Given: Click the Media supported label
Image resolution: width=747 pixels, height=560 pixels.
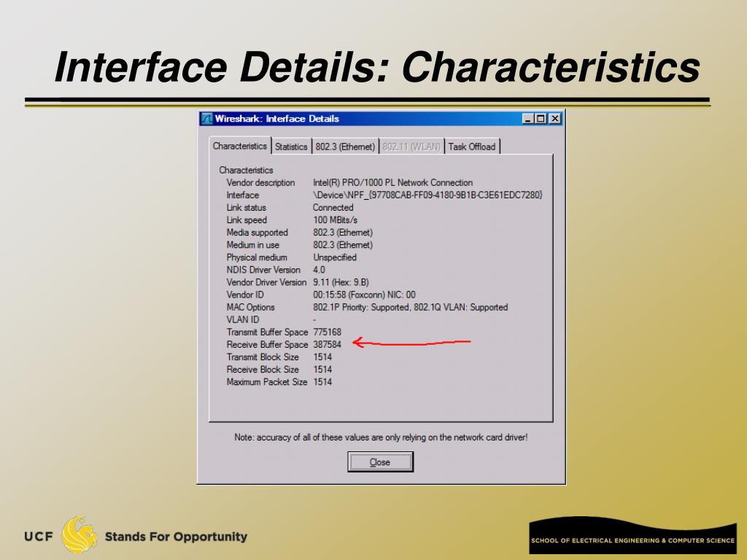Looking at the screenshot, I should (x=258, y=233).
